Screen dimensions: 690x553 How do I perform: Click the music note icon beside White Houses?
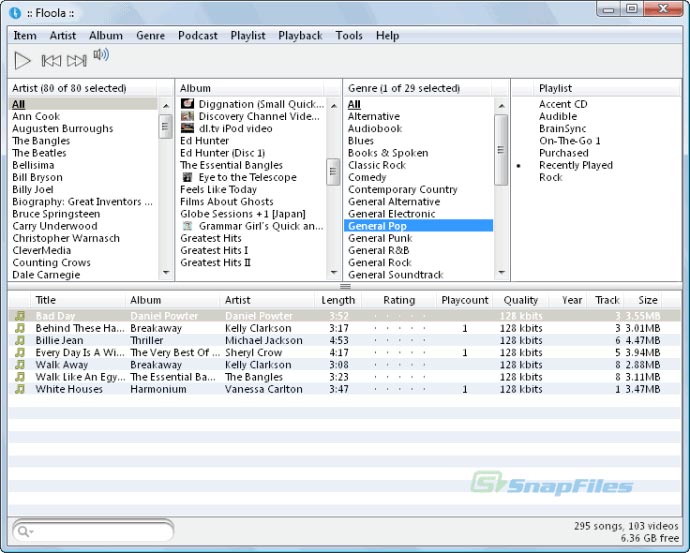coord(18,389)
